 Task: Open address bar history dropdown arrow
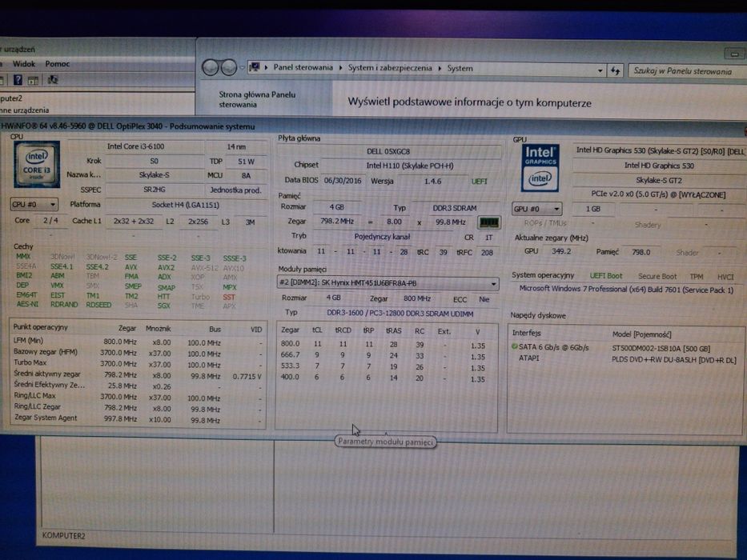[600, 71]
